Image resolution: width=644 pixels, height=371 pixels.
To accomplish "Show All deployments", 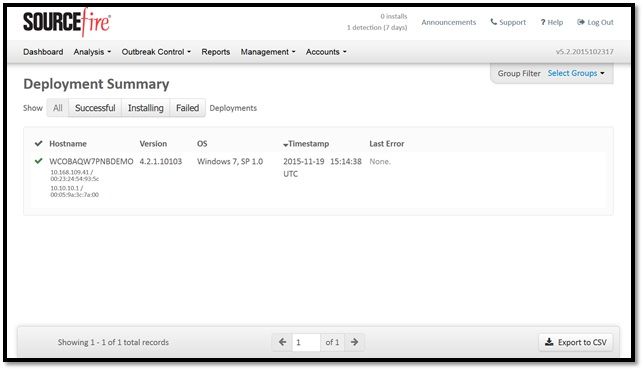I will point(58,108).
